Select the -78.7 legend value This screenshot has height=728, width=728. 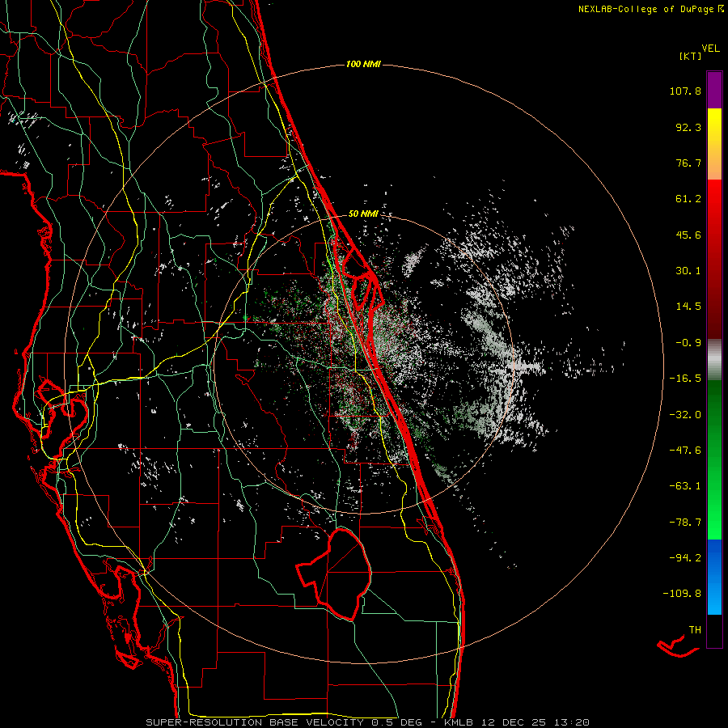pyautogui.click(x=685, y=523)
